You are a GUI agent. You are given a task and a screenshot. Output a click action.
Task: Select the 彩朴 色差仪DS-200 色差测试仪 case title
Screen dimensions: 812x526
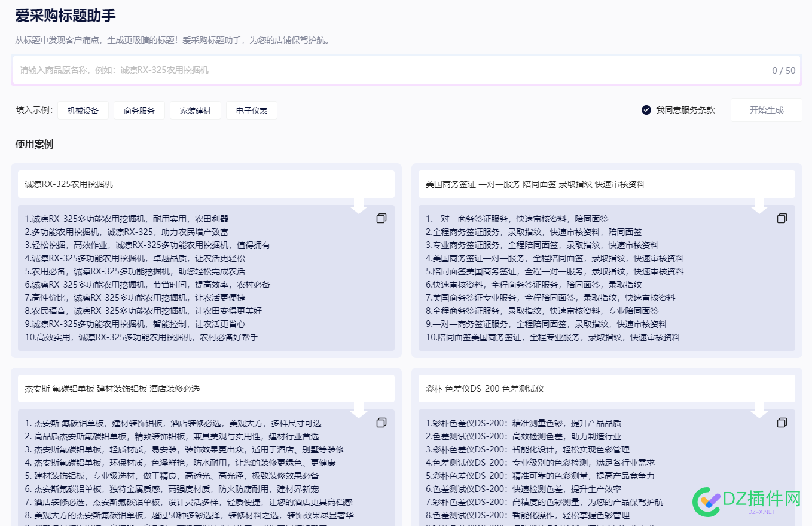(x=607, y=389)
